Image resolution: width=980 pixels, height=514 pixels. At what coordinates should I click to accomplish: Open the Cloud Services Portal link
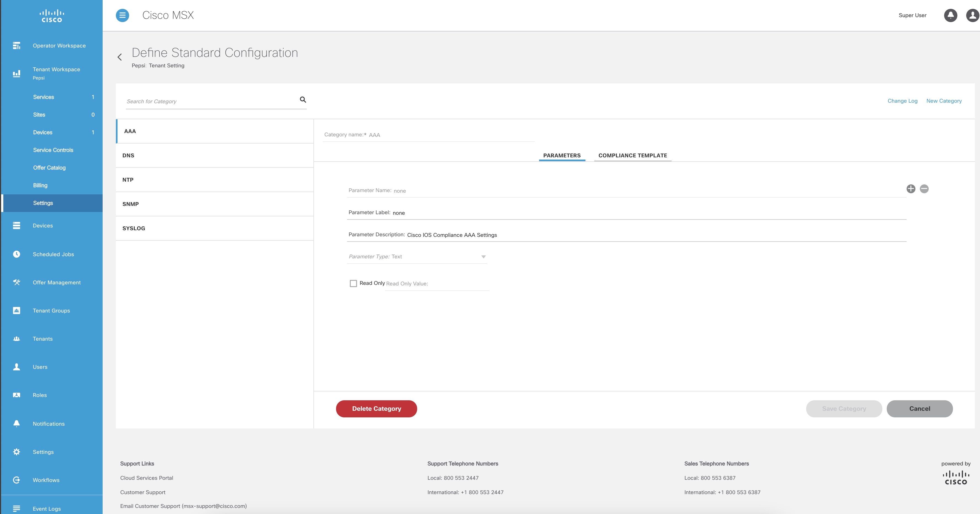[x=147, y=478]
